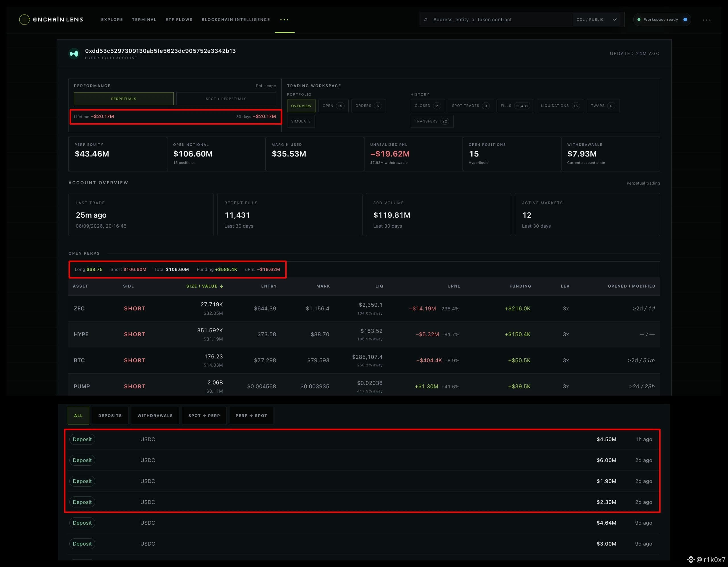Select the ZEC short position row
The width and height of the screenshot is (728, 567).
(364, 308)
